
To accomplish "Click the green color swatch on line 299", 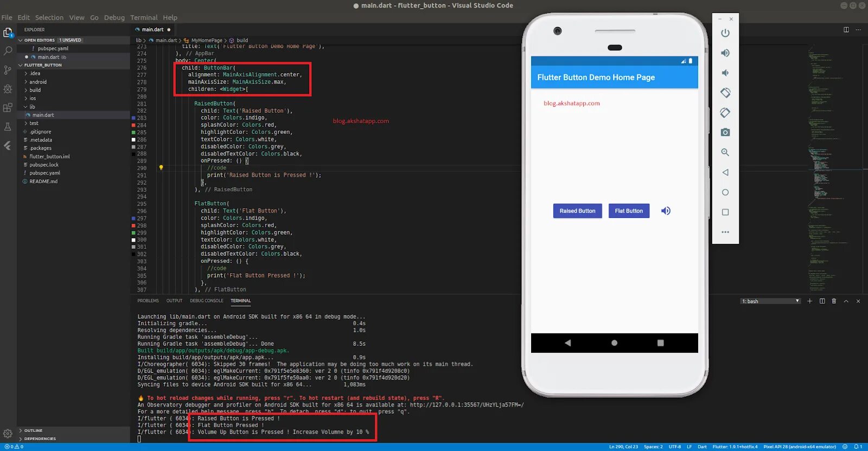I will [x=133, y=233].
